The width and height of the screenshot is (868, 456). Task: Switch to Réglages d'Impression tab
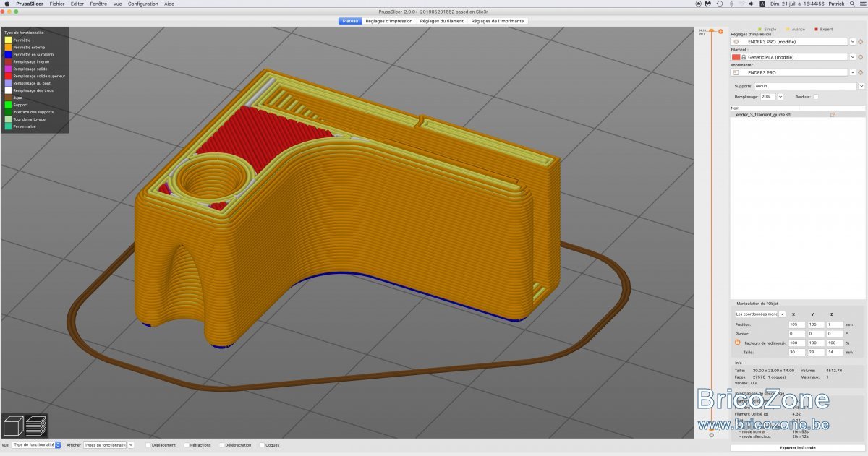tap(389, 21)
